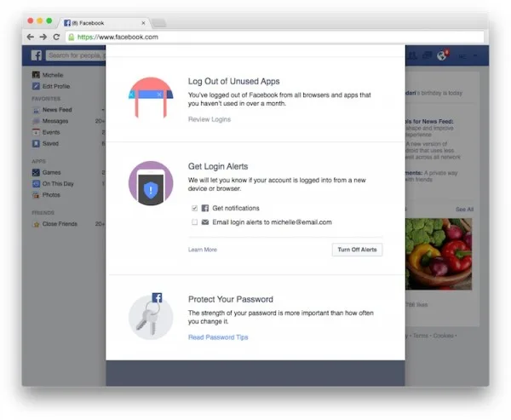Click Michelle profile picture in sidebar

pos(36,75)
